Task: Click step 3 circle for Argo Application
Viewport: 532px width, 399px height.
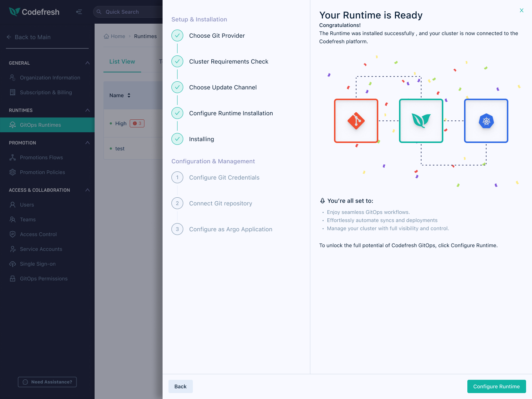Action: coord(177,229)
